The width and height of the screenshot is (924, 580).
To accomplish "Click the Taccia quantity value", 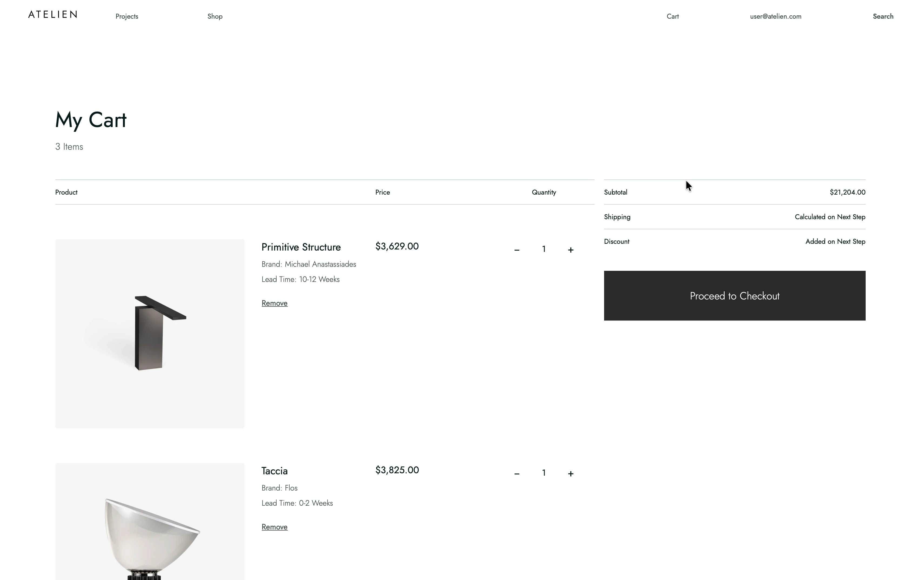I will pyautogui.click(x=544, y=473).
